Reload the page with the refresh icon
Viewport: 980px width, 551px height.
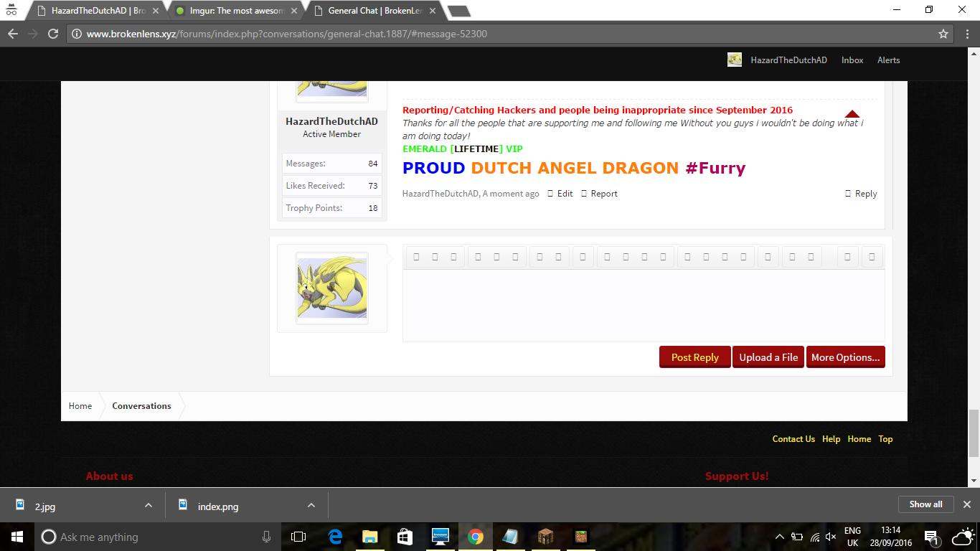tap(53, 34)
